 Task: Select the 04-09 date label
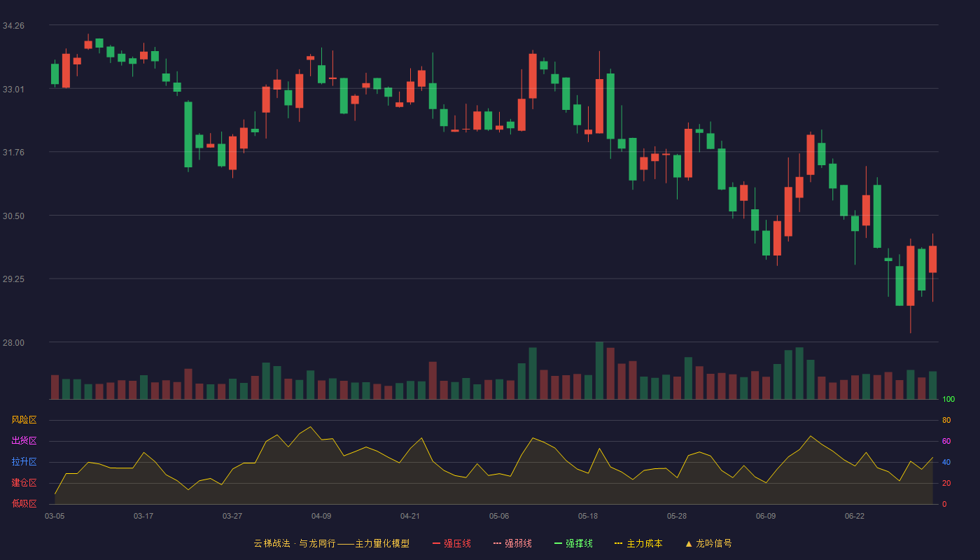point(321,516)
